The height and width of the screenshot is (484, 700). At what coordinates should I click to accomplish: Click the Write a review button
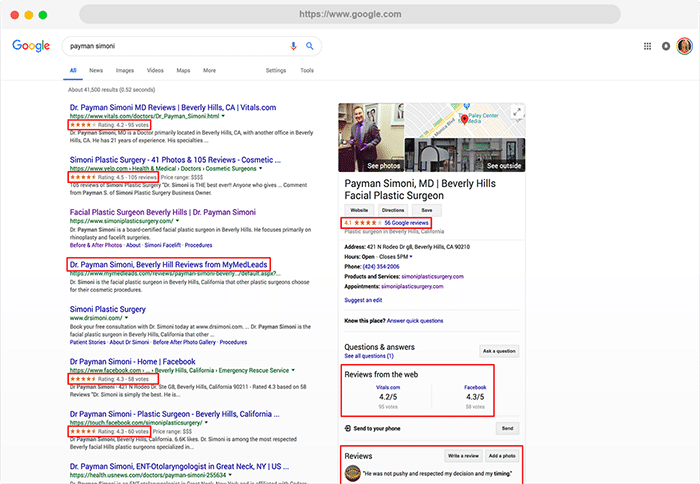pyautogui.click(x=463, y=456)
